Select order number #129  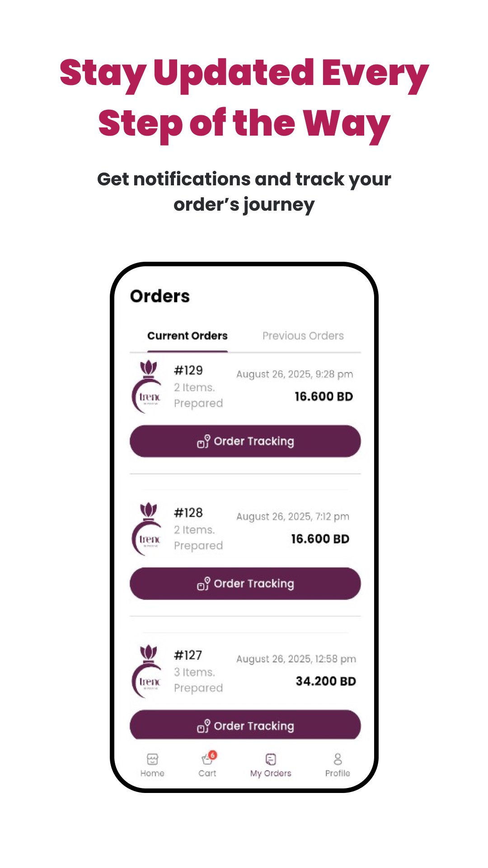[188, 370]
